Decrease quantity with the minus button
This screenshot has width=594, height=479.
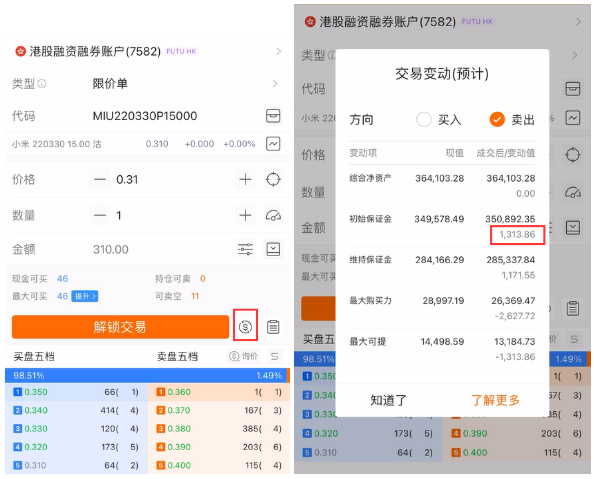pyautogui.click(x=100, y=215)
